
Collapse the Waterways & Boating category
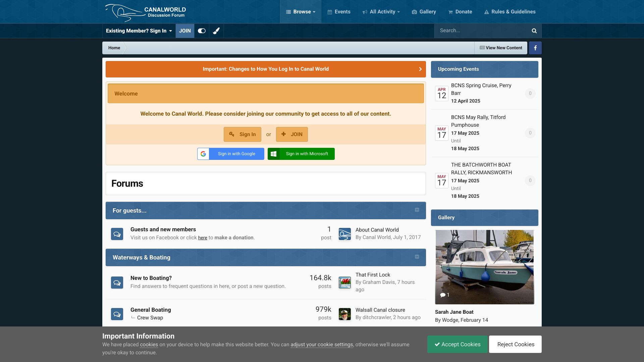(x=417, y=257)
